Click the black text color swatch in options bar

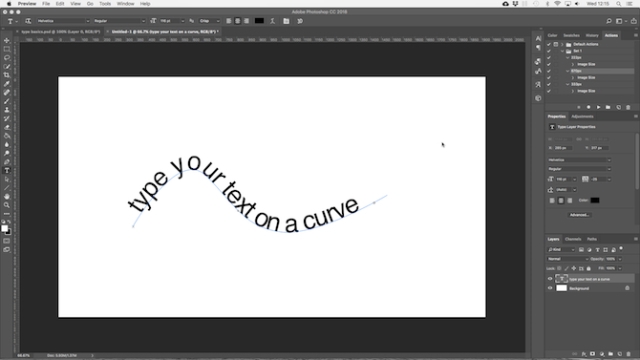[x=259, y=21]
